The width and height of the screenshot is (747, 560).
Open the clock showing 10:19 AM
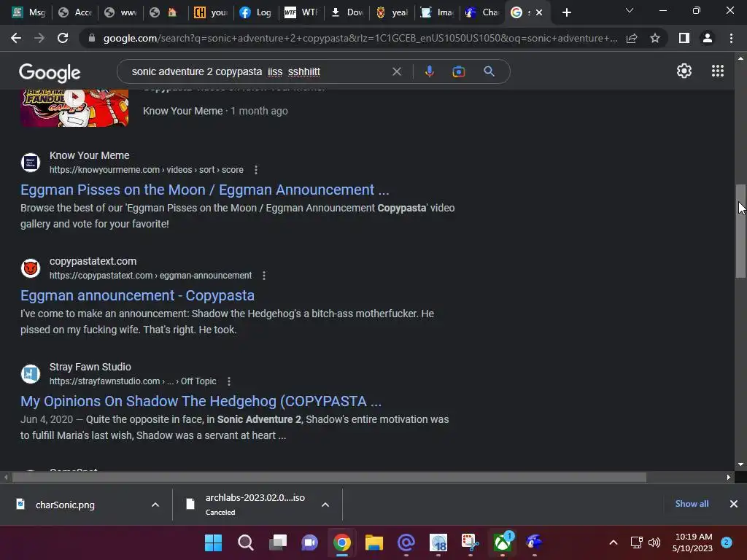coord(692,542)
